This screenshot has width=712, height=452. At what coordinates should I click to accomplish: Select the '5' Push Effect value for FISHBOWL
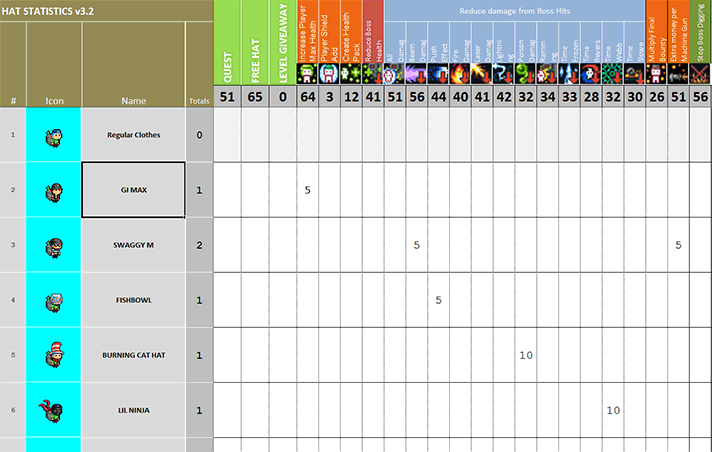[438, 300]
